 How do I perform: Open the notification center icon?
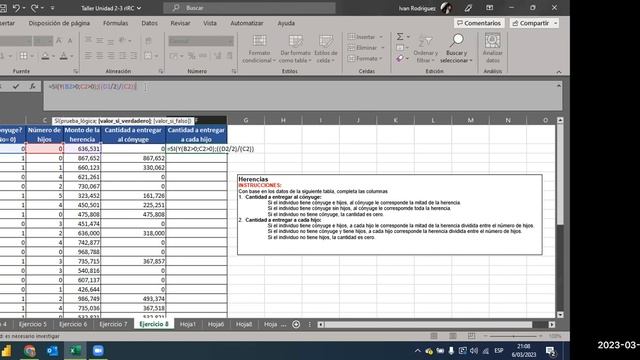point(551,351)
